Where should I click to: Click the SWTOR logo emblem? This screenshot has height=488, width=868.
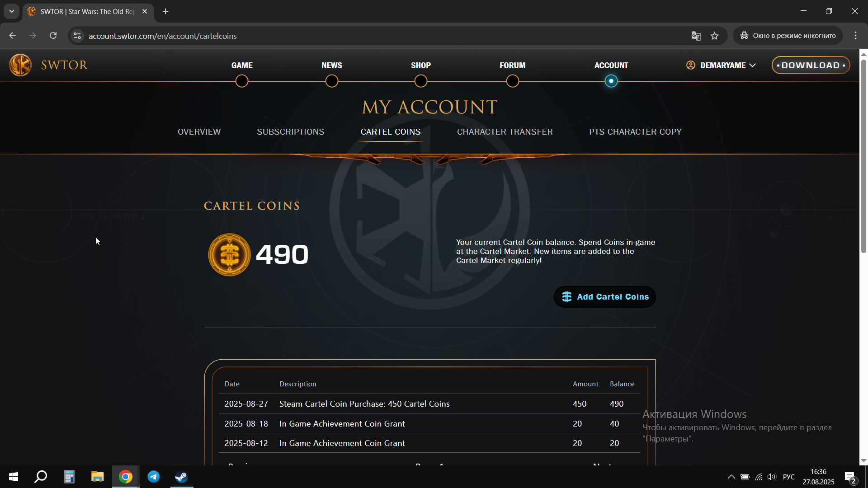click(x=20, y=65)
